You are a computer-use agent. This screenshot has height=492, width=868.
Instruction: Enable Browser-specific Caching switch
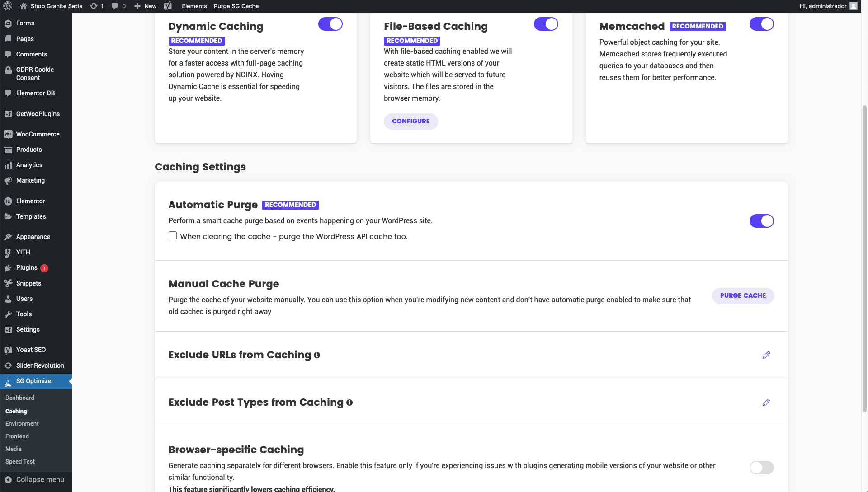click(x=762, y=468)
